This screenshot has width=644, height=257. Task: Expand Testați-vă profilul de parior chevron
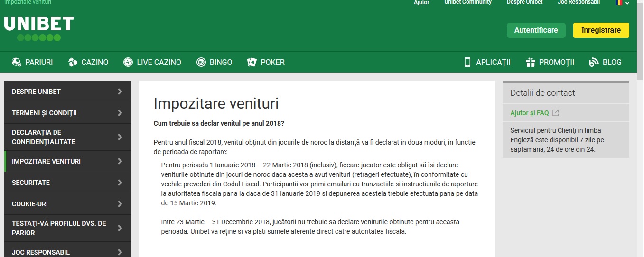click(120, 228)
